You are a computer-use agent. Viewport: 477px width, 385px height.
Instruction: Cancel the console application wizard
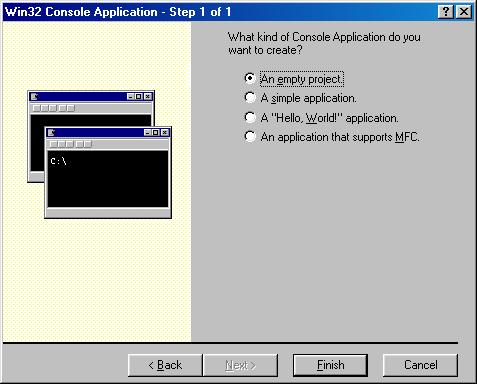[420, 365]
